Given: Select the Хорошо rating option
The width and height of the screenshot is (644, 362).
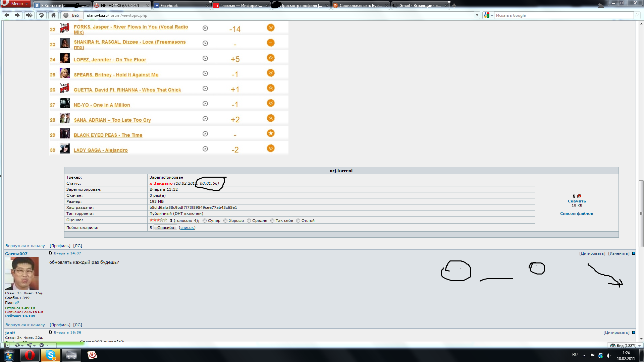Looking at the screenshot, I should 225,221.
